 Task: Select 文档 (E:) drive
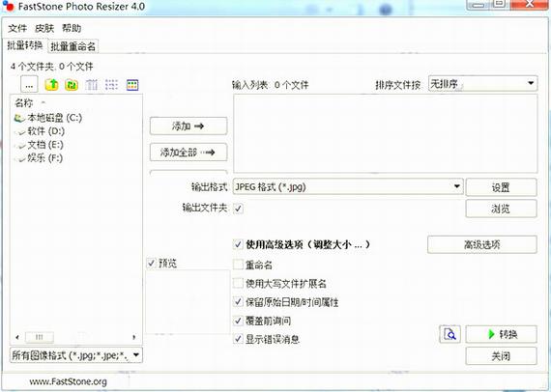[39, 145]
